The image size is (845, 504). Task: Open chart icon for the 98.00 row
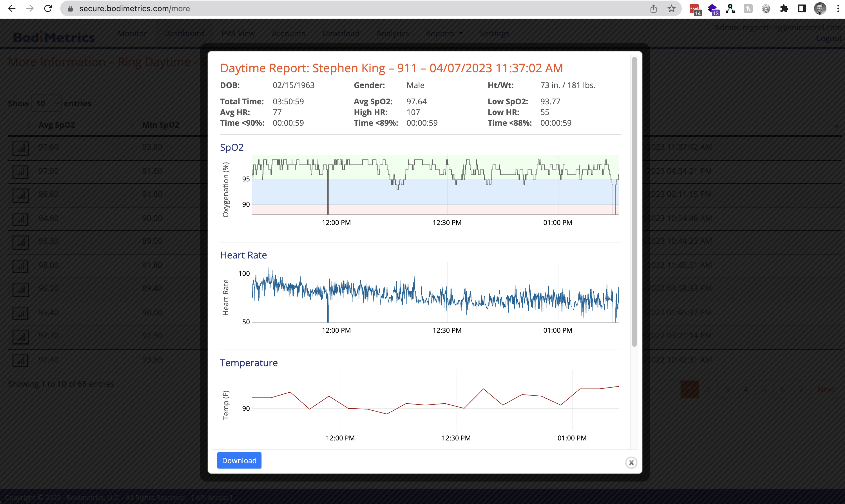click(x=21, y=266)
